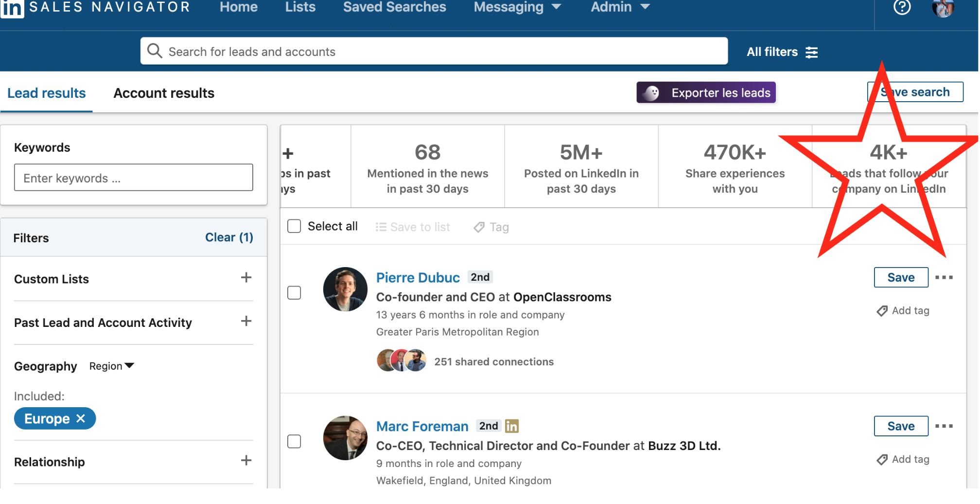Screen dimensions: 980x504
Task: Expand Past Lead and Account Activity filter
Action: [246, 321]
